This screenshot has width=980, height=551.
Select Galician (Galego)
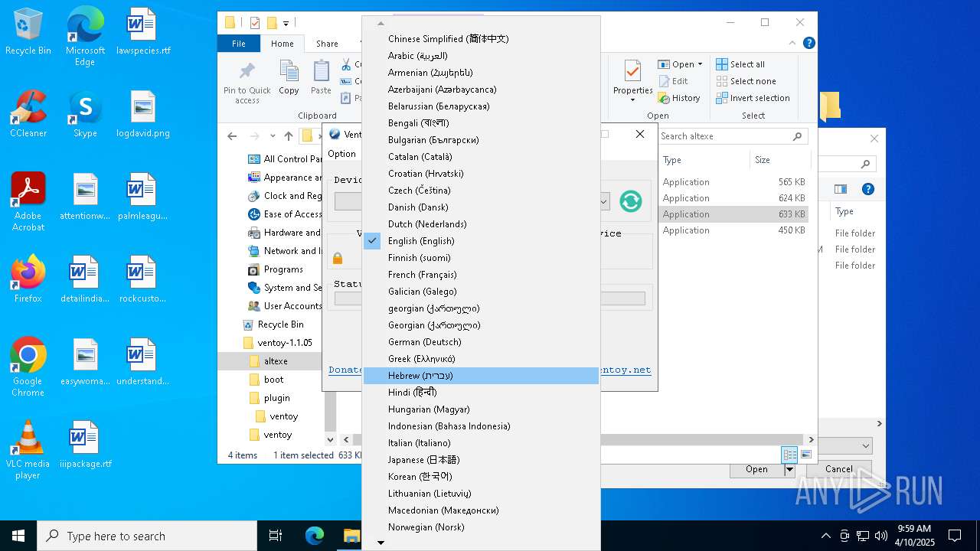tap(481, 292)
